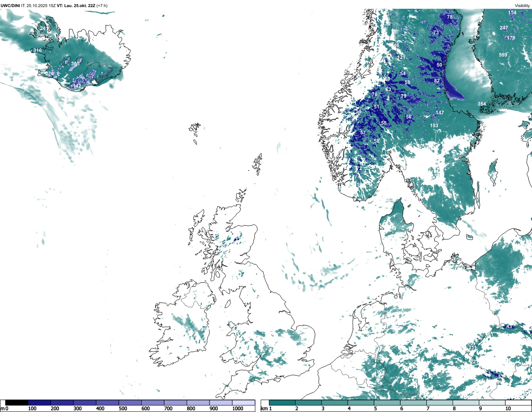Select the value 365 over central Iceland
Image resolution: width=532 pixels, height=412 pixels.
pyautogui.click(x=75, y=64)
